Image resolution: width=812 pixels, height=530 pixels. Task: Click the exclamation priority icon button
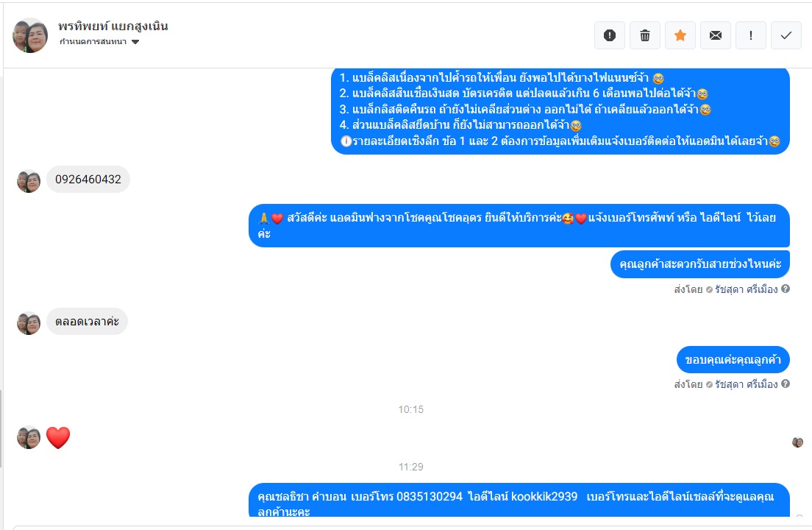coord(750,35)
